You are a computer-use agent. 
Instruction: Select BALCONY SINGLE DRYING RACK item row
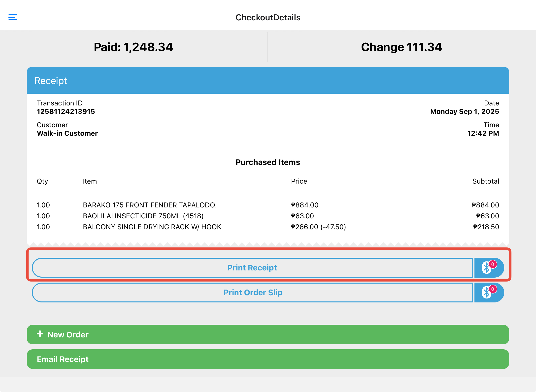(152, 227)
